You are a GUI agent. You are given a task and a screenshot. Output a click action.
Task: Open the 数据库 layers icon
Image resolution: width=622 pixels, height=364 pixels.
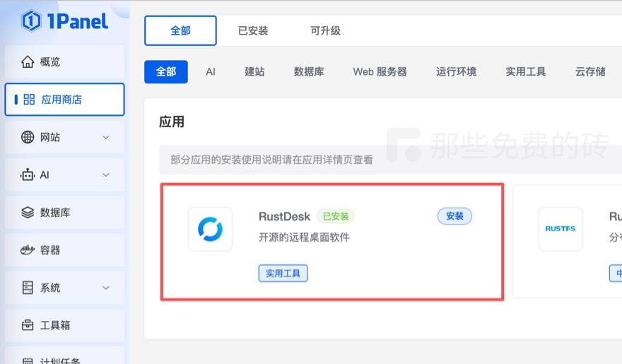coord(28,212)
